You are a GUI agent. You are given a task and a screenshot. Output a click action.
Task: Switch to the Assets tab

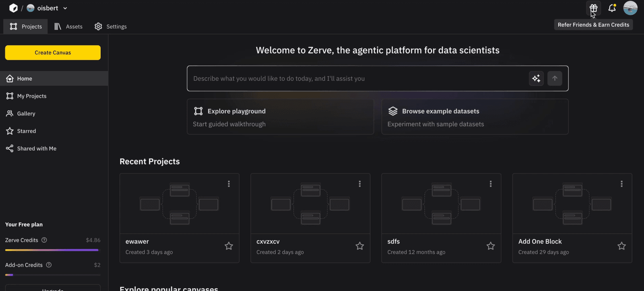pyautogui.click(x=68, y=27)
